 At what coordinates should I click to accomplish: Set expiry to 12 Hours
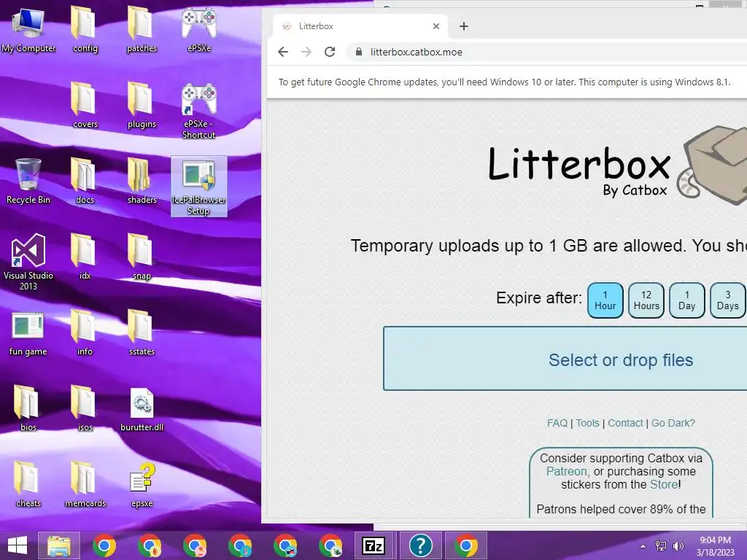pyautogui.click(x=646, y=300)
